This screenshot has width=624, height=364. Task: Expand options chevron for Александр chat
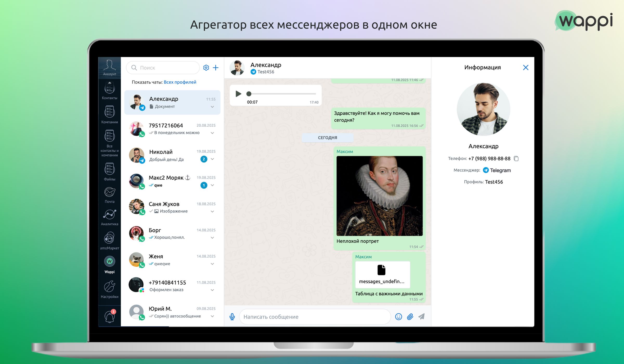click(212, 107)
